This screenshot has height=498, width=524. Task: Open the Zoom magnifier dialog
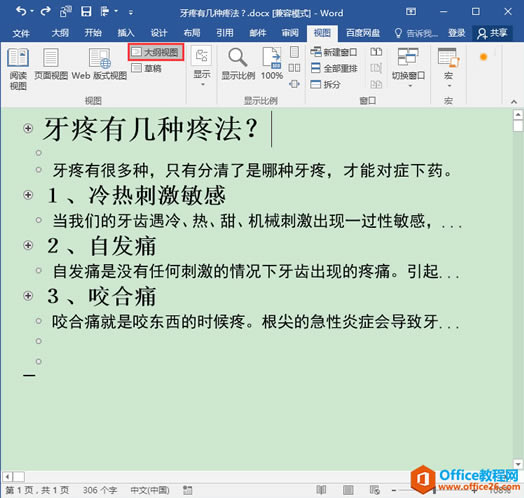238,64
